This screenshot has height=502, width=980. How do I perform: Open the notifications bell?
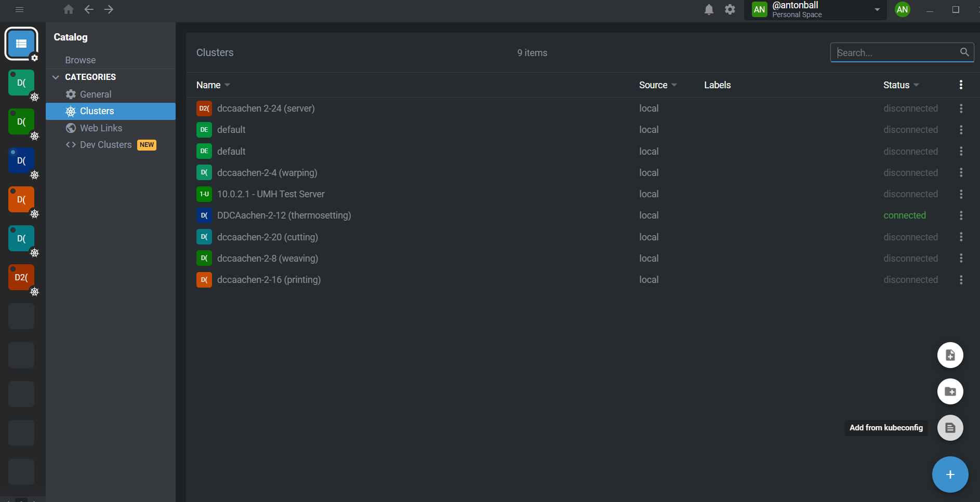tap(709, 9)
